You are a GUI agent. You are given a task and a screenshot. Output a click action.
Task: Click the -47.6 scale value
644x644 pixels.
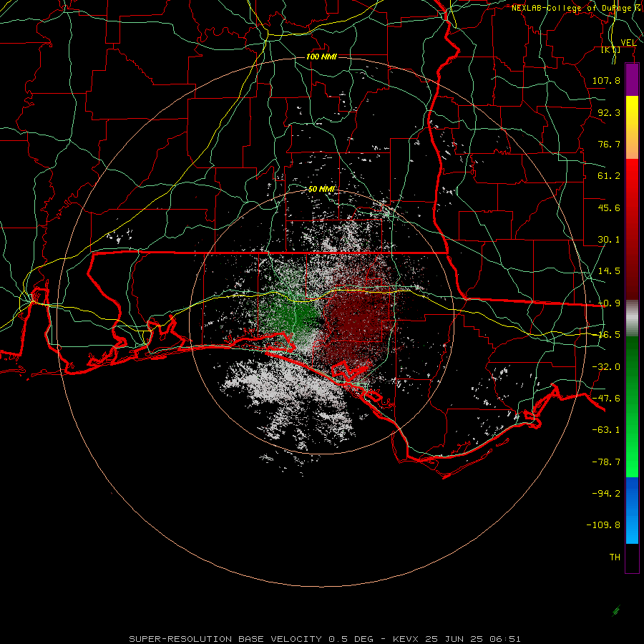click(x=606, y=399)
